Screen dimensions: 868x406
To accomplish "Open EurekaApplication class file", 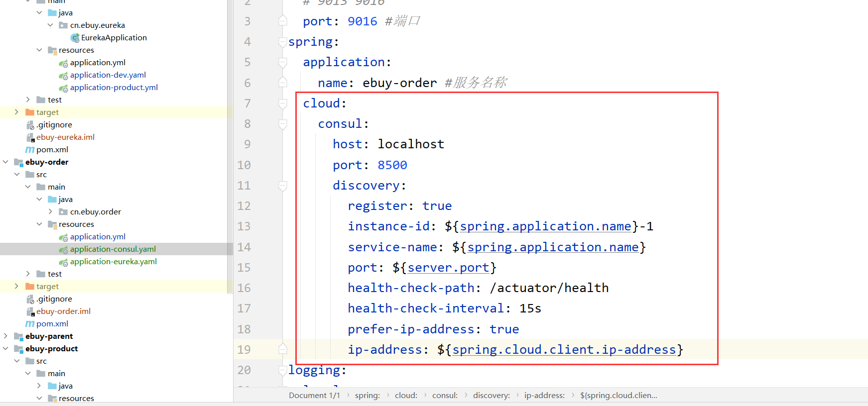I will click(114, 38).
